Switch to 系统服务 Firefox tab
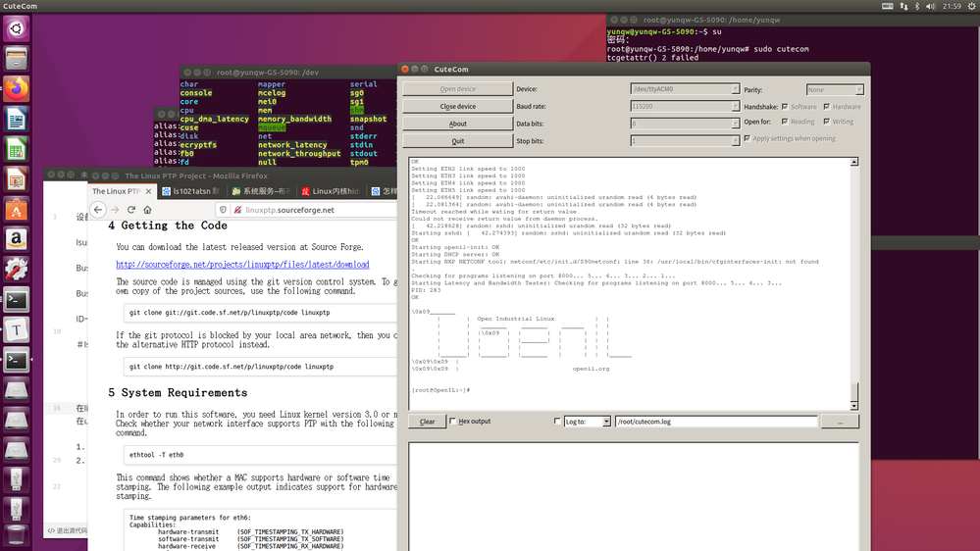The width and height of the screenshot is (980, 551). [x=261, y=191]
